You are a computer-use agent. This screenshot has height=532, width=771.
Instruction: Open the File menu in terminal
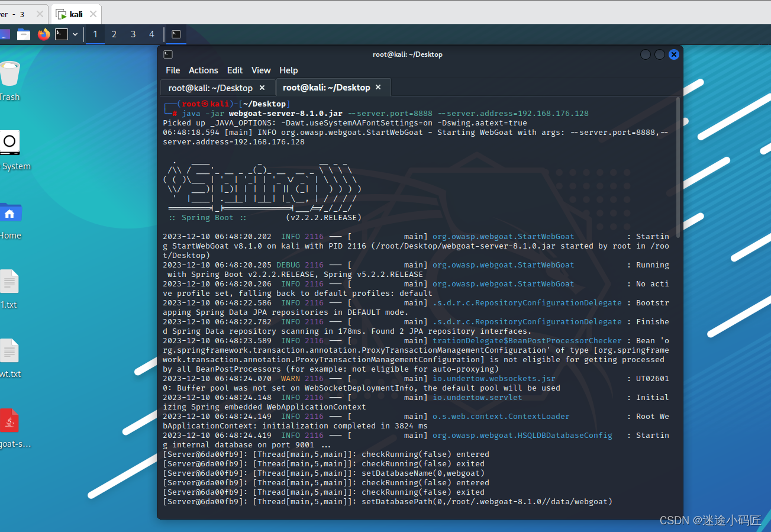click(173, 70)
